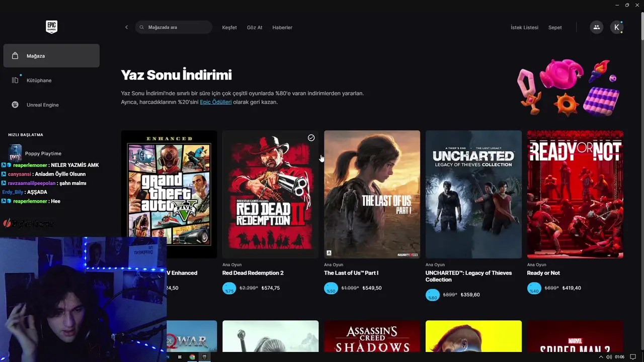The width and height of the screenshot is (644, 362).
Task: Open the notification center icon
Action: coord(633,357)
